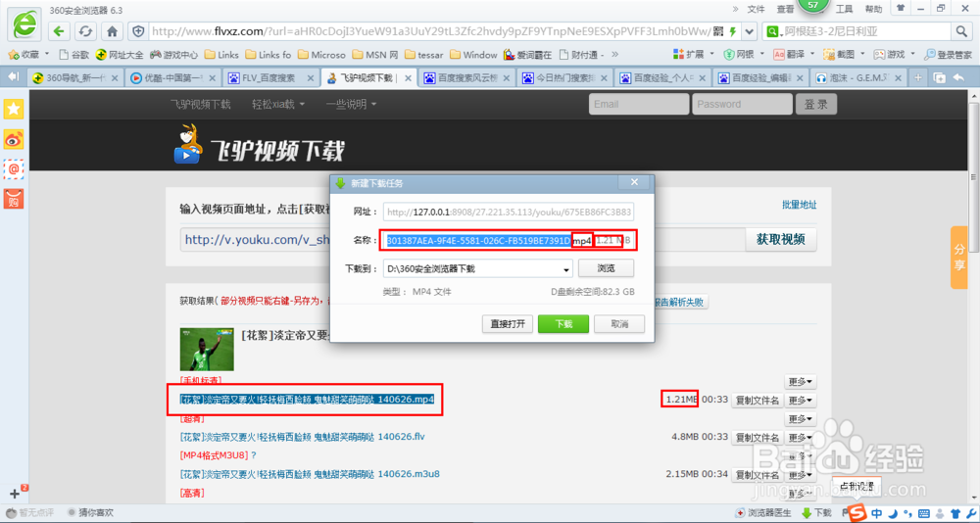This screenshot has width=980, height=523.
Task: Click the green 下载 button in dialog
Action: click(x=563, y=323)
